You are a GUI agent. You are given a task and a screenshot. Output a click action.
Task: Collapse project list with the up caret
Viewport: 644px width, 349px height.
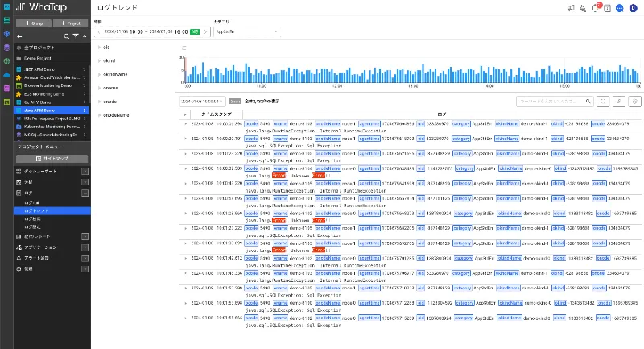tap(85, 36)
